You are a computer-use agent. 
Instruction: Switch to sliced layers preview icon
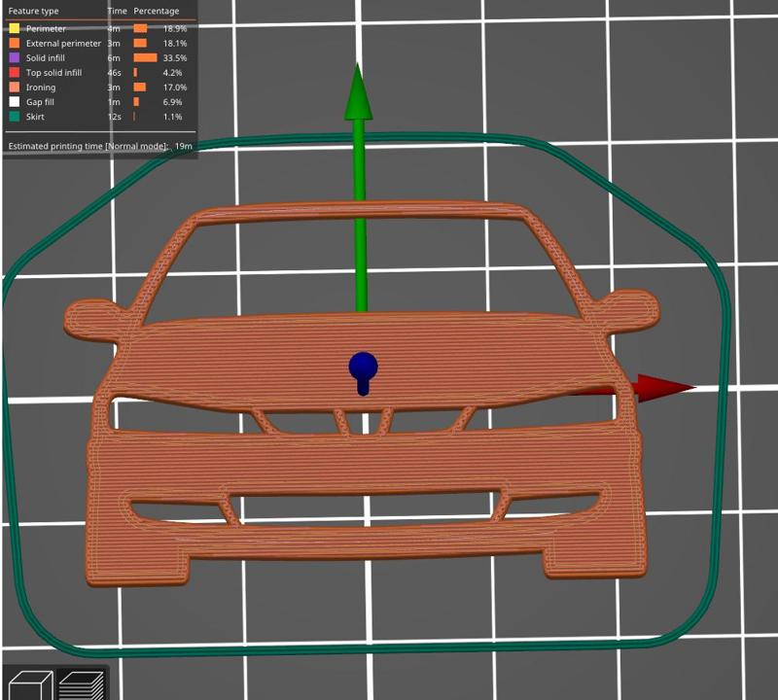[x=82, y=685]
